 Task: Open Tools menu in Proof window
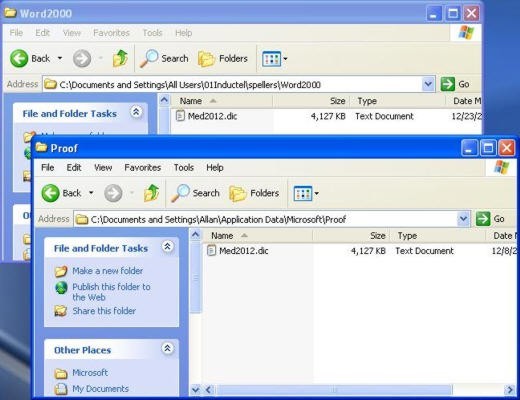pos(184,167)
